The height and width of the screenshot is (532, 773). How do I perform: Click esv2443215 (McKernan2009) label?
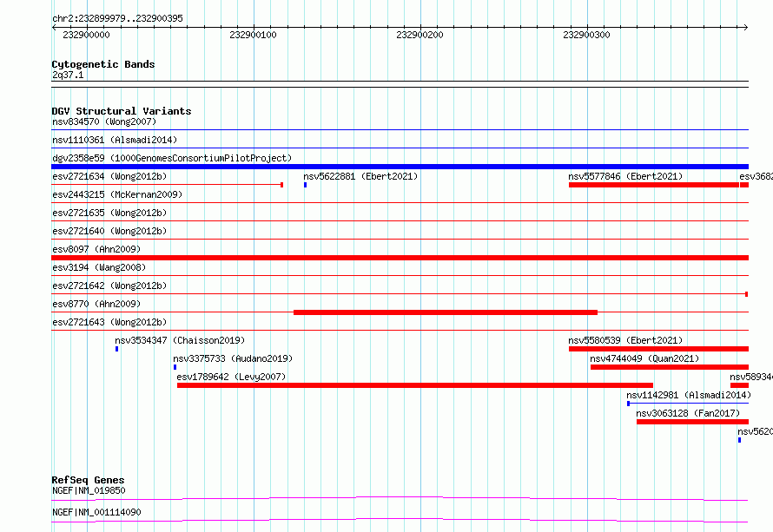tap(117, 194)
